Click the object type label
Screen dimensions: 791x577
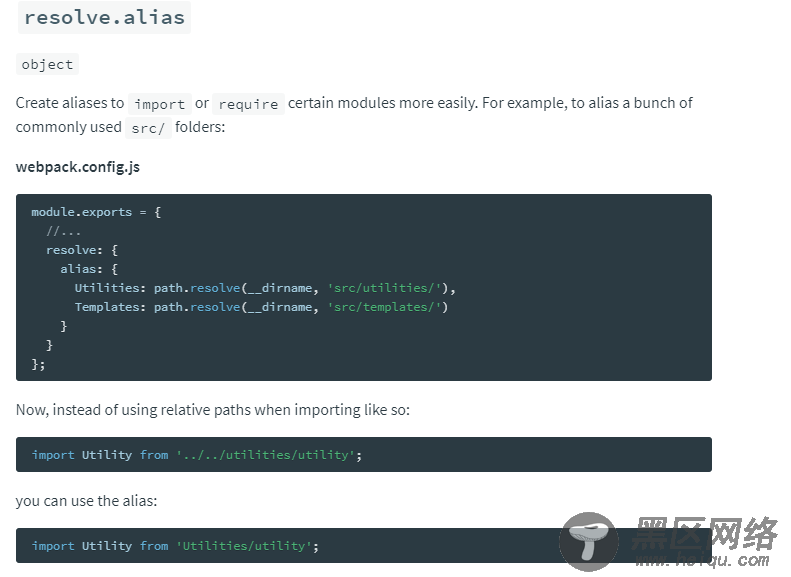(47, 65)
